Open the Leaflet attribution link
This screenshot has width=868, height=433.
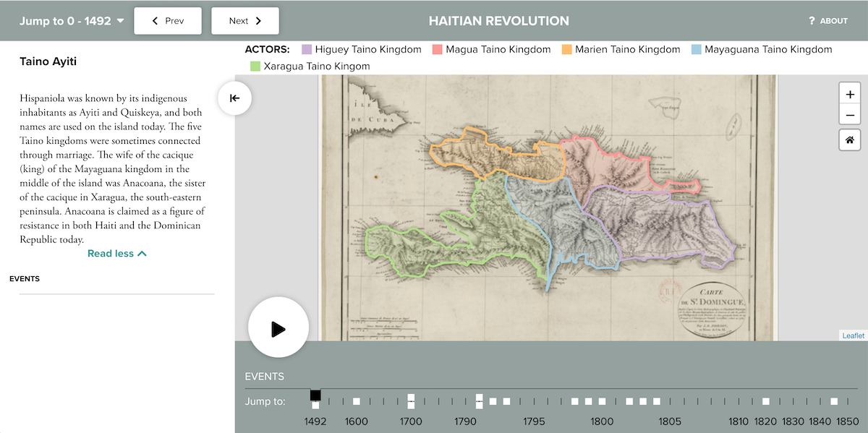coord(853,335)
